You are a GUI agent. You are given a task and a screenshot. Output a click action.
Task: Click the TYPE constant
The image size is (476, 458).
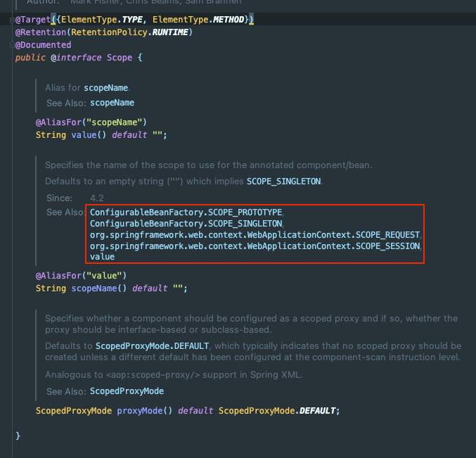click(132, 20)
